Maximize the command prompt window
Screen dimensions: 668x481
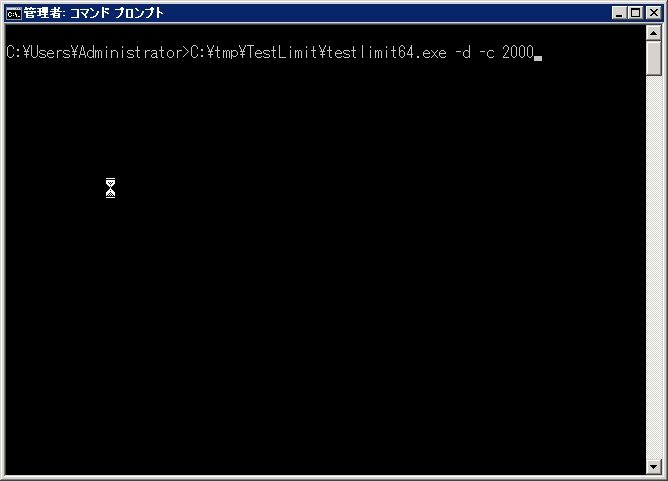click(635, 13)
